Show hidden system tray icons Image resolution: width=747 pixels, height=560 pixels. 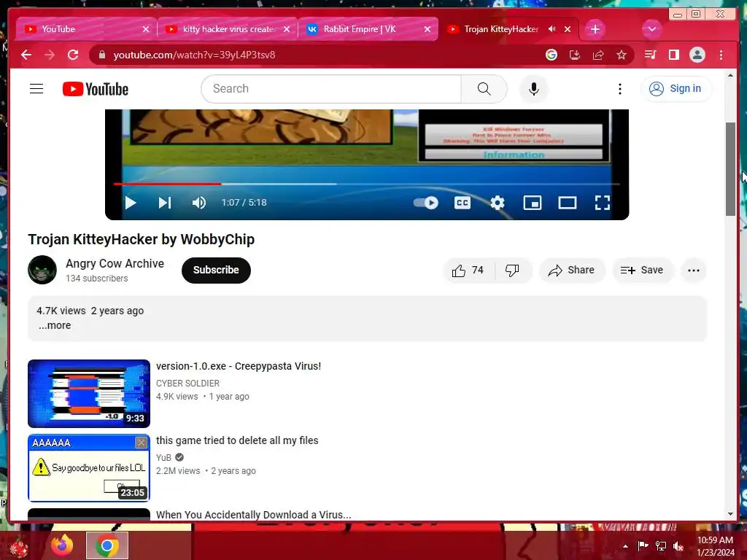pyautogui.click(x=625, y=546)
